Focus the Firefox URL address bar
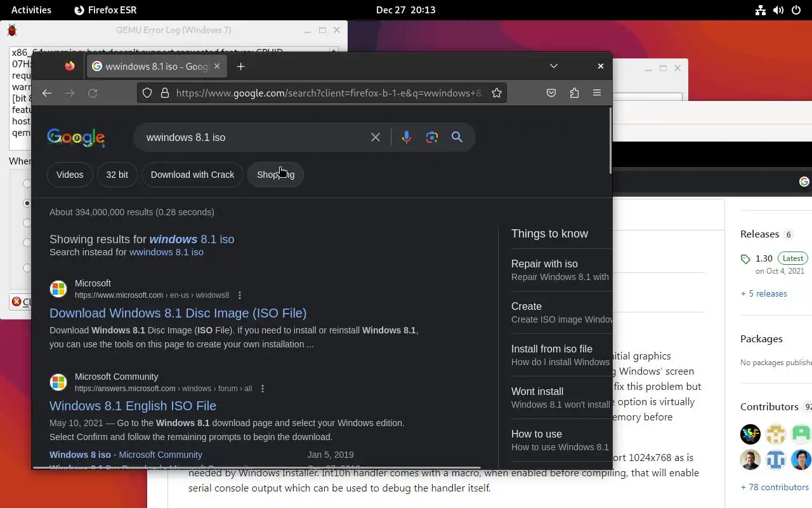Screen dimensions: 812x508 pyautogui.click(x=329, y=93)
